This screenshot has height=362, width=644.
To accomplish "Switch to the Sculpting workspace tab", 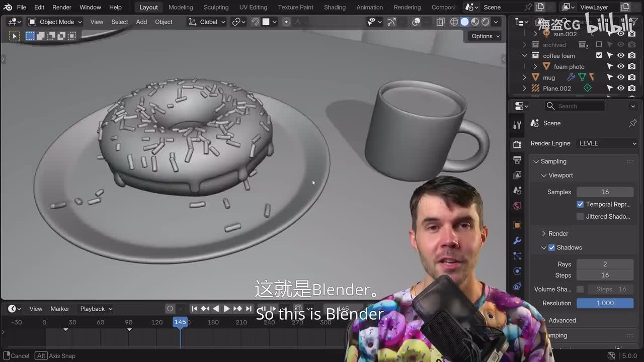I will [x=216, y=7].
